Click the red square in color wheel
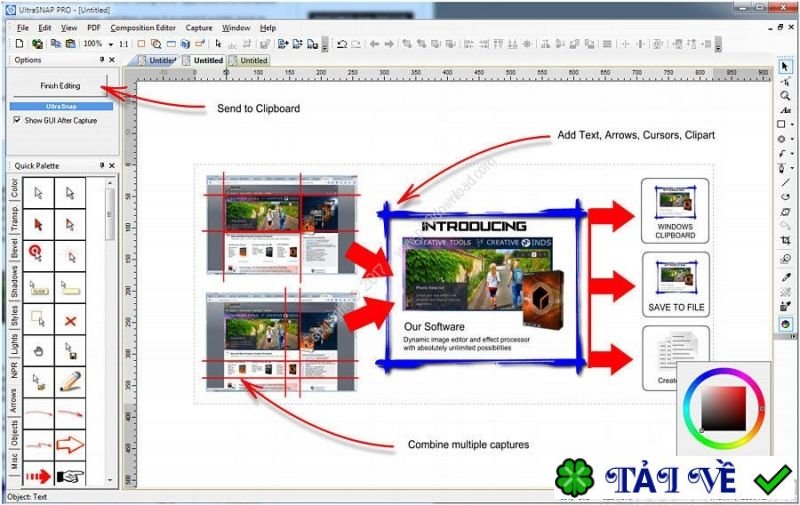 pos(723,409)
